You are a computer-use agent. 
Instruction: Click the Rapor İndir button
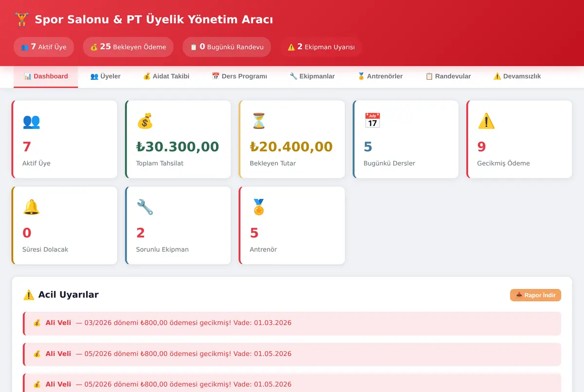click(x=535, y=295)
